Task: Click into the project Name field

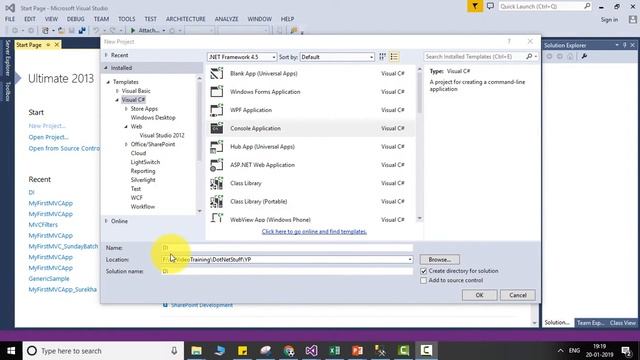Action: (287, 248)
